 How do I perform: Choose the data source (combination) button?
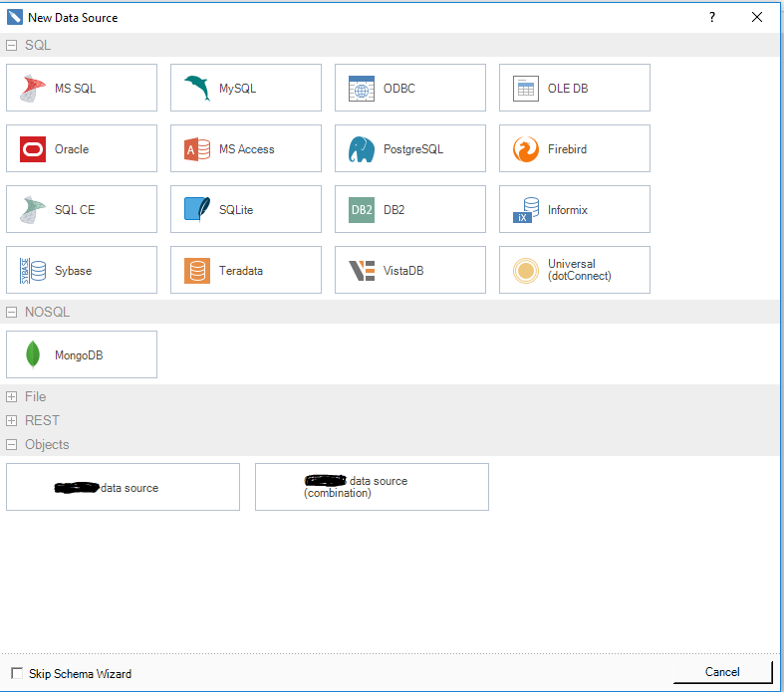[x=372, y=487]
